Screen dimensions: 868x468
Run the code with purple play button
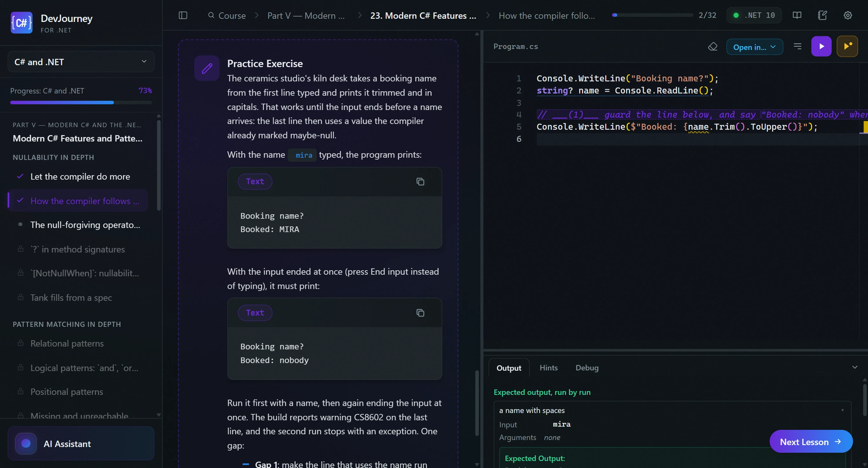pos(821,46)
